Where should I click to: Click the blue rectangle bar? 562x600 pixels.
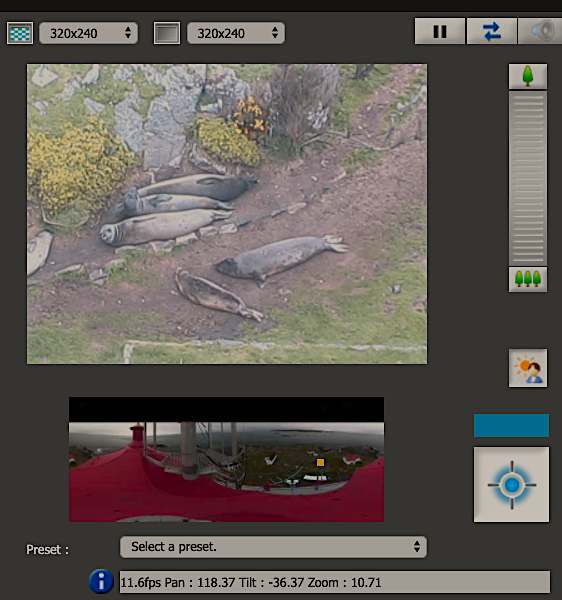coord(511,425)
